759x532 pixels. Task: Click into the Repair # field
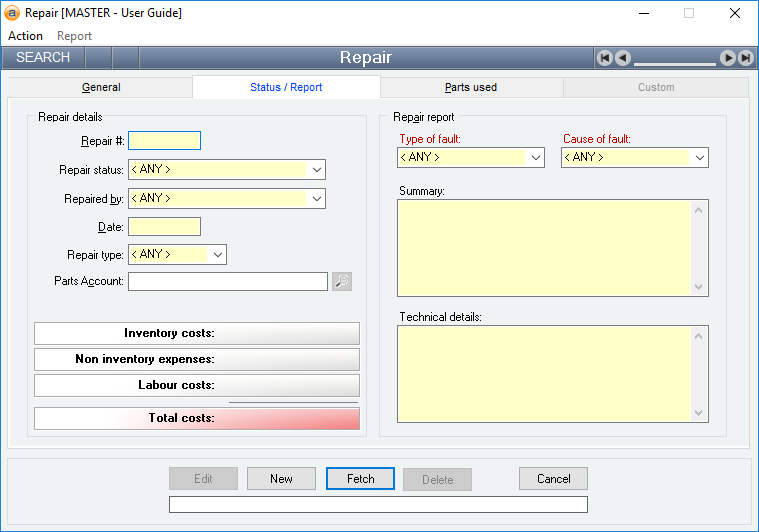164,141
